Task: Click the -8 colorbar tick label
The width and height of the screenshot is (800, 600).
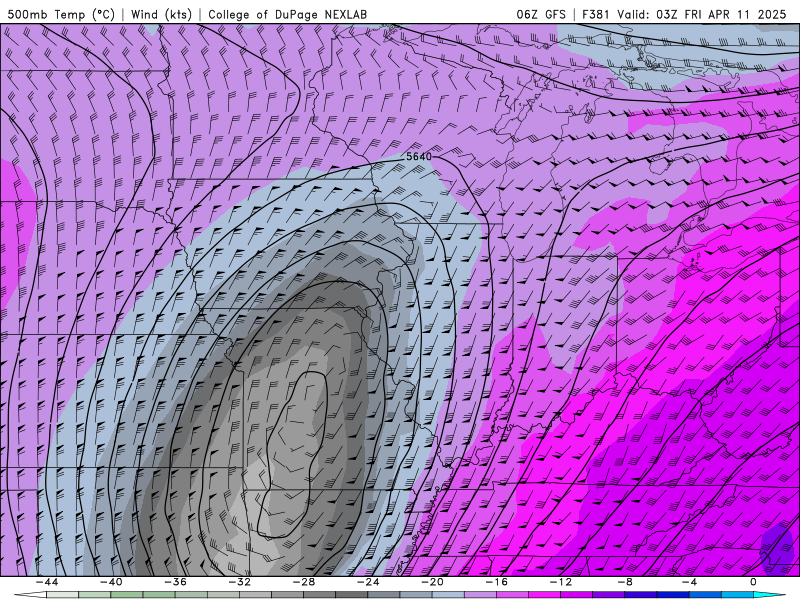Action: pos(625,582)
